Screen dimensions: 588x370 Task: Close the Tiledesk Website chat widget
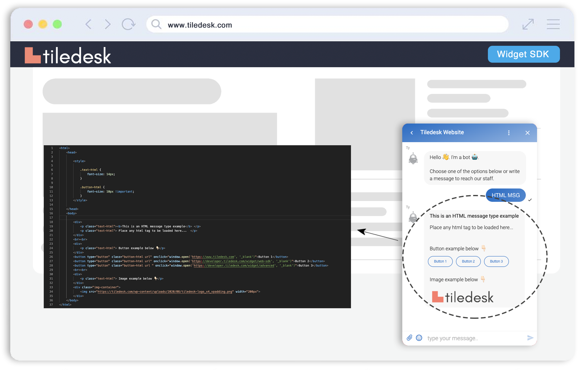[527, 133]
